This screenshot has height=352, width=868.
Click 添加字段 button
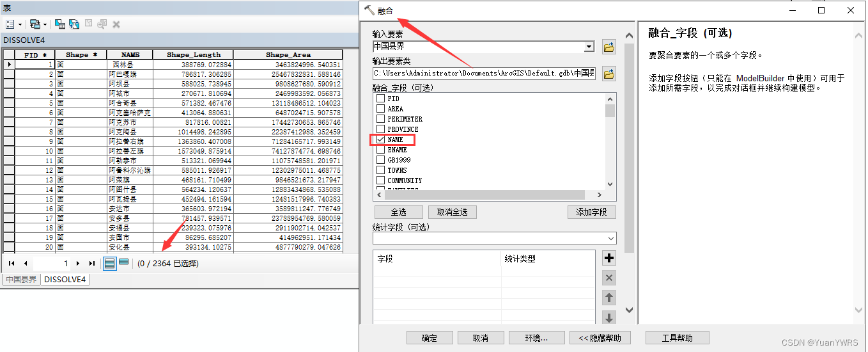click(591, 212)
